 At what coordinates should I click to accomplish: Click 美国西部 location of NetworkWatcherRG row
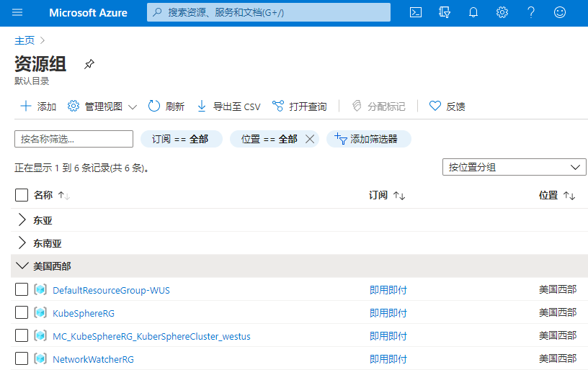pyautogui.click(x=558, y=358)
